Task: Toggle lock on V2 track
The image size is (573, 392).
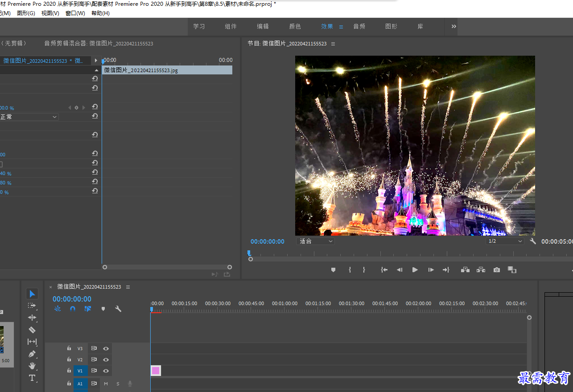Action: [x=69, y=359]
